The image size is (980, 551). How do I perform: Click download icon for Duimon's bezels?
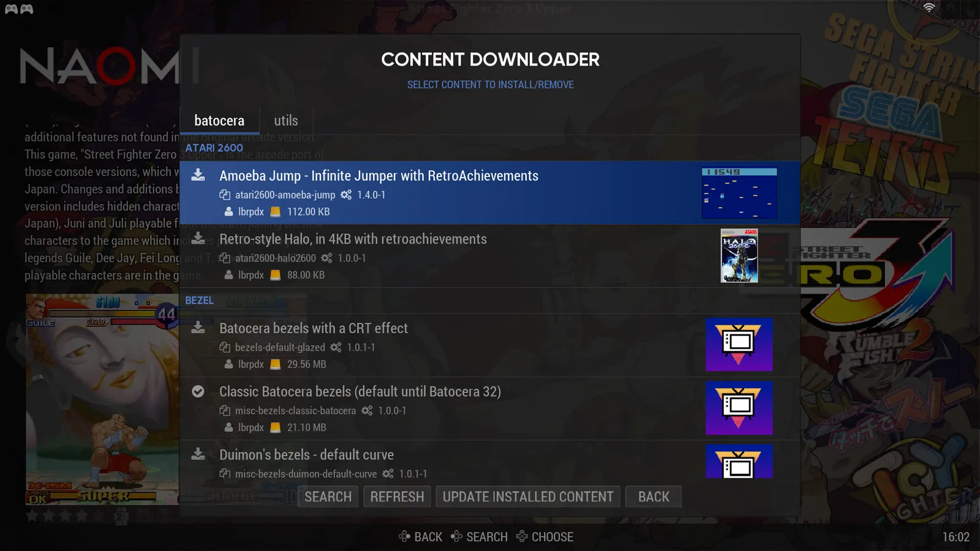coord(198,454)
